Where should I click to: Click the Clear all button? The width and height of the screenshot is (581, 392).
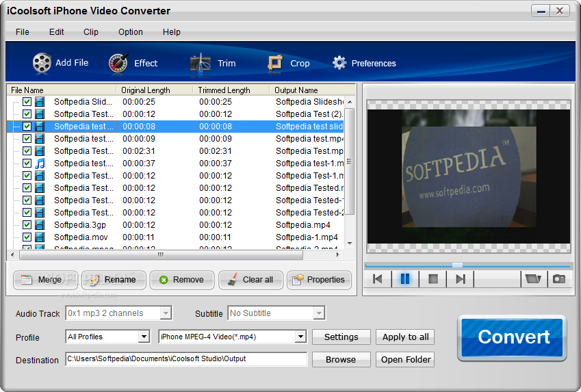250,280
